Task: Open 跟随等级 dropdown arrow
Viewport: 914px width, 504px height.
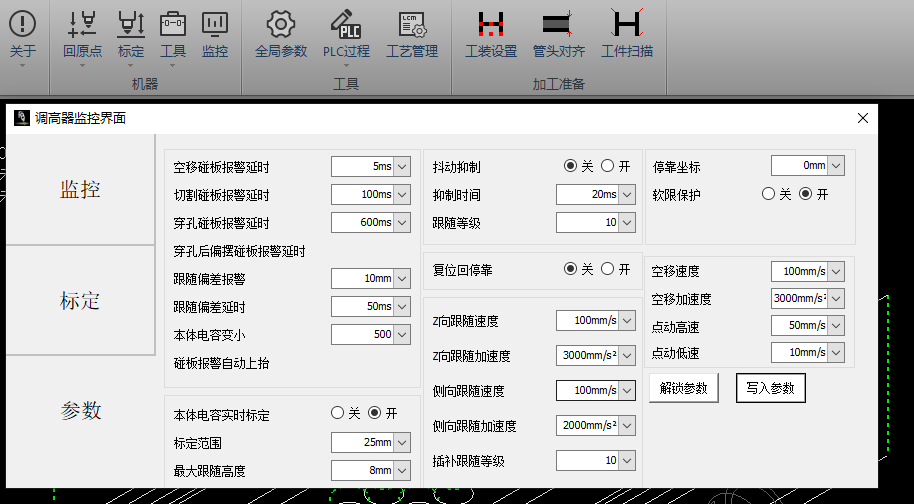Action: pos(627,222)
